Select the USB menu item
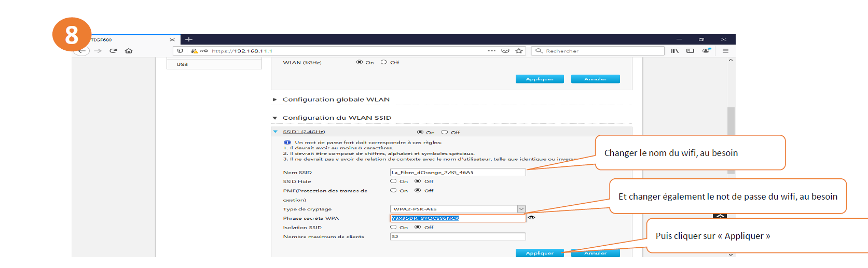868x268 pixels. pyautogui.click(x=182, y=64)
